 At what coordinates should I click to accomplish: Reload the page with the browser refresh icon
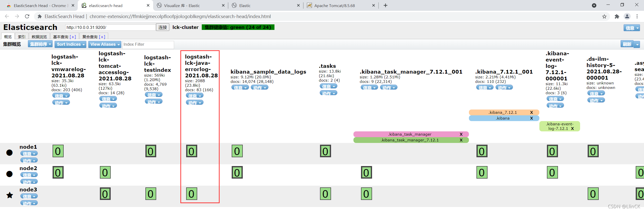[27, 16]
